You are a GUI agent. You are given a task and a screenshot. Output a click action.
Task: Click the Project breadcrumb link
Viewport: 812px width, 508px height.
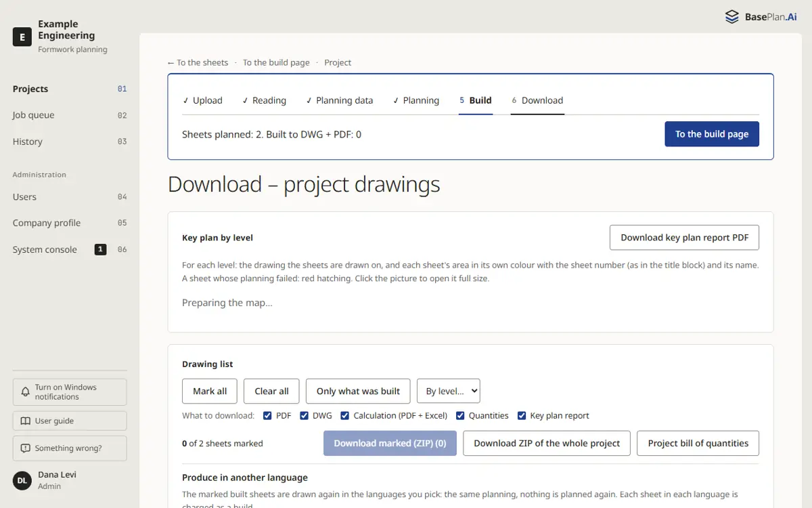(338, 62)
